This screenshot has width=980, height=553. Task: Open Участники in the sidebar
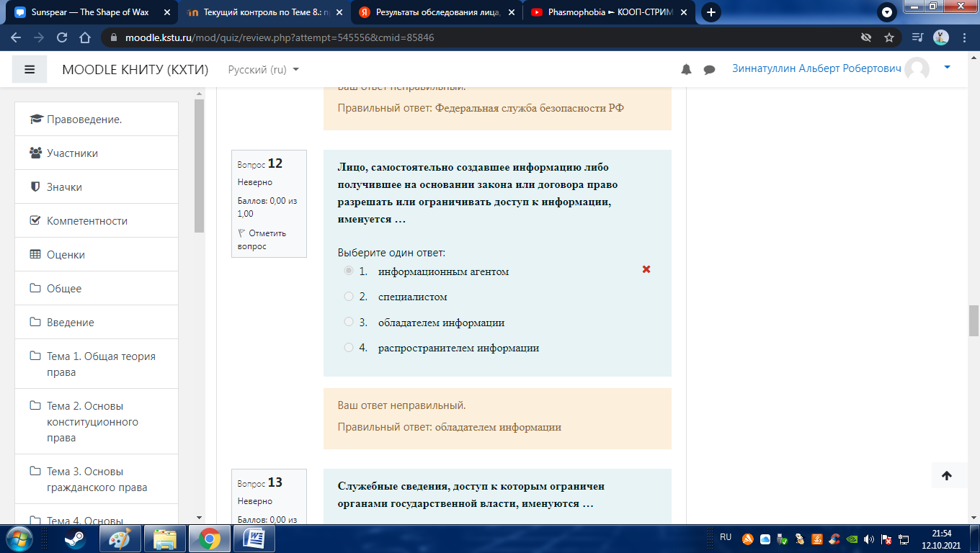coord(97,153)
